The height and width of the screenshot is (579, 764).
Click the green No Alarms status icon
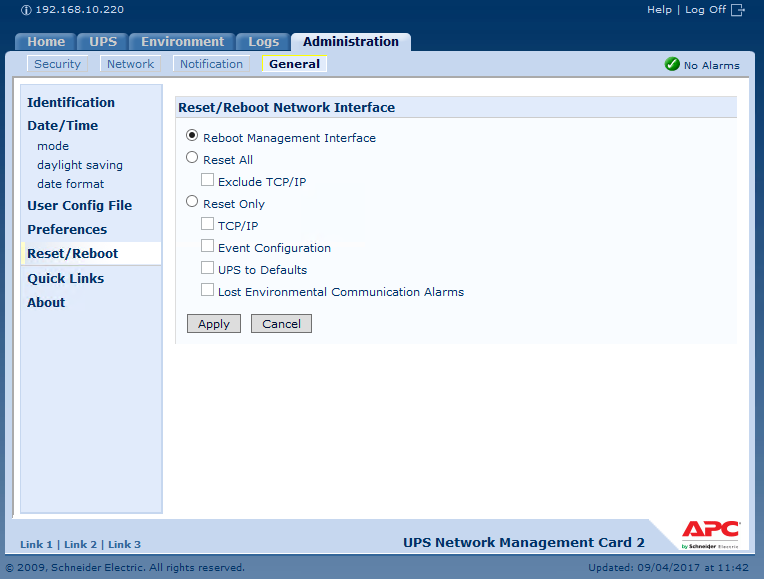coord(672,64)
